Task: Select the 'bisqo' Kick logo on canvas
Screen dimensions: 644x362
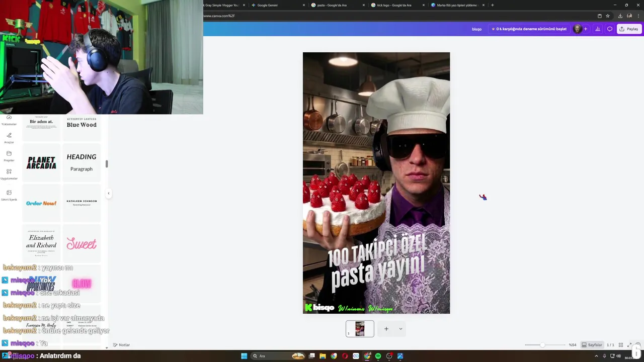Action: [x=319, y=308]
